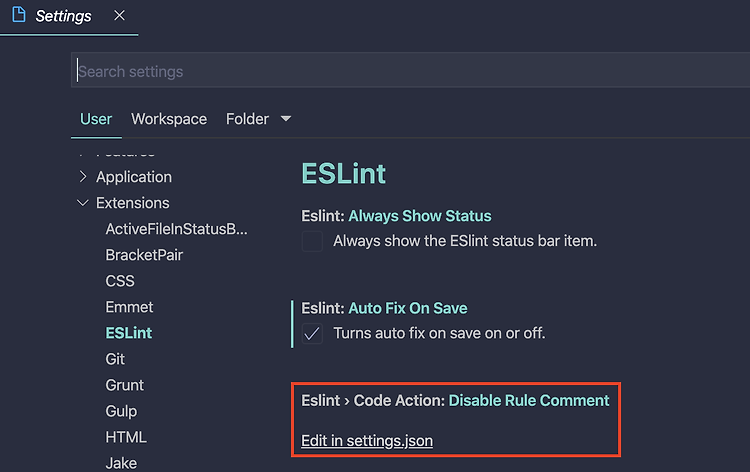Open HTML extension settings
Image resolution: width=750 pixels, height=472 pixels.
coord(126,437)
